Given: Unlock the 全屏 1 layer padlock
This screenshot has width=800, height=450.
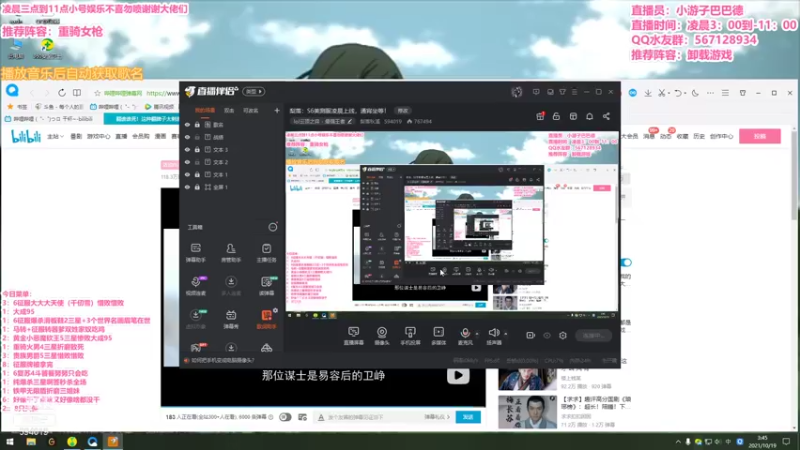Looking at the screenshot, I should (x=197, y=187).
